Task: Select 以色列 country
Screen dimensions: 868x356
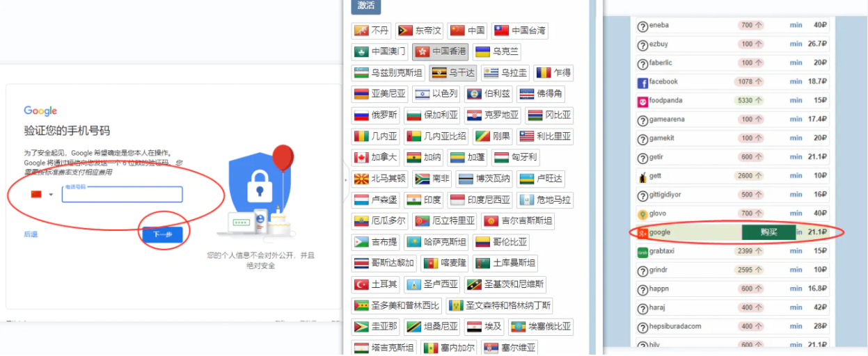Action: [436, 94]
